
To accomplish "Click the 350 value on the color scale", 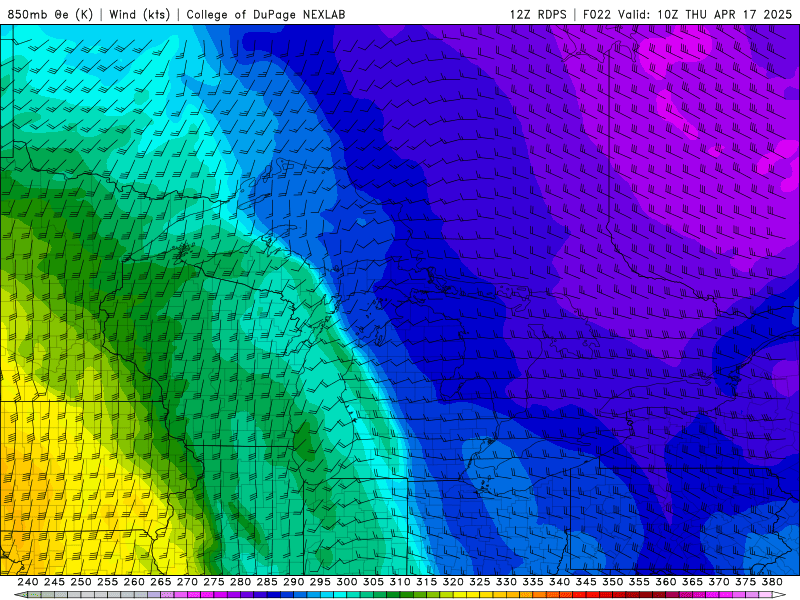I will tap(613, 582).
